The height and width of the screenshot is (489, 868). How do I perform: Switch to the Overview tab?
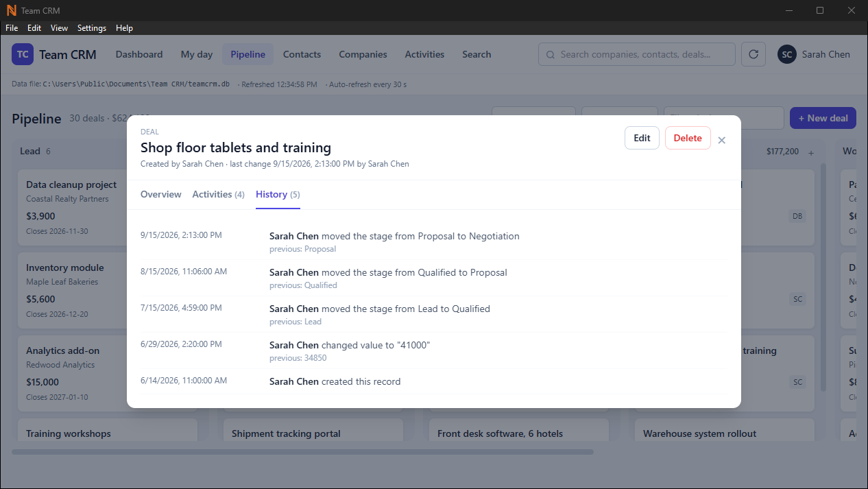tap(161, 194)
